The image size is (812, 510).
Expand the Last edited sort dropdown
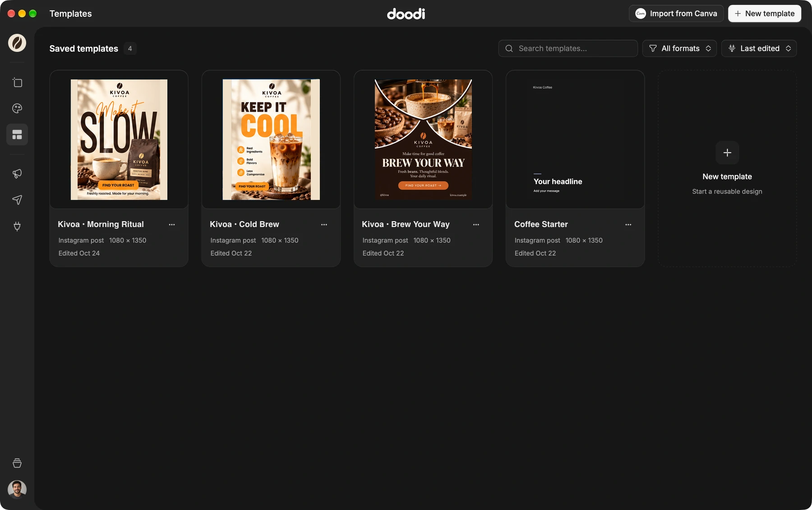pos(759,48)
